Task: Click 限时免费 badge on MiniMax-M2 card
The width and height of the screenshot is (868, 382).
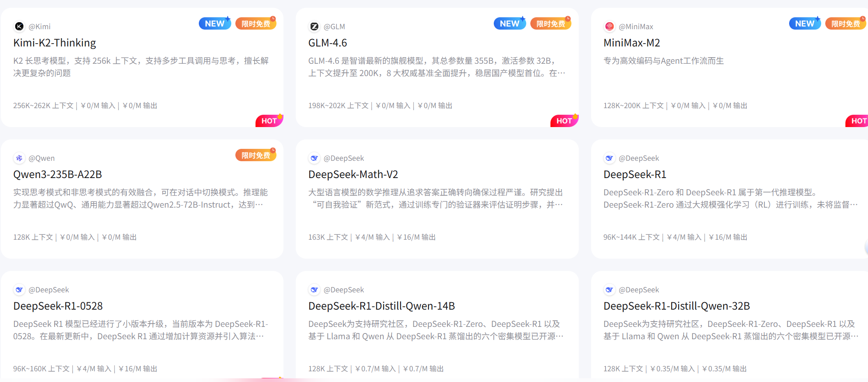Action: click(x=846, y=23)
